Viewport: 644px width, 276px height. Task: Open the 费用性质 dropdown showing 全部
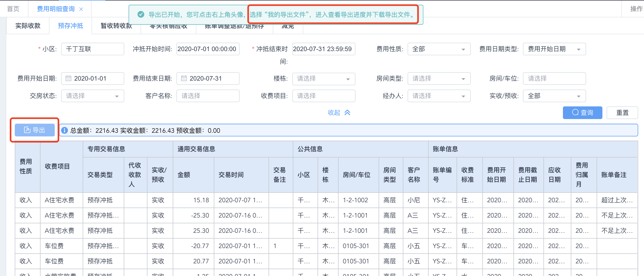(x=439, y=49)
